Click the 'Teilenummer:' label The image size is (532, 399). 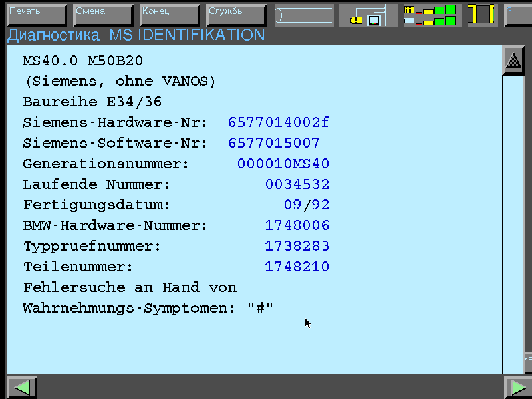pyautogui.click(x=78, y=267)
